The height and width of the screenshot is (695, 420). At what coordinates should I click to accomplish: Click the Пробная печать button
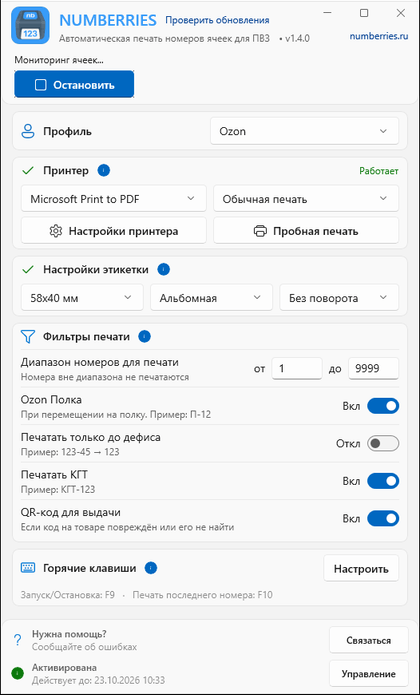[306, 230]
